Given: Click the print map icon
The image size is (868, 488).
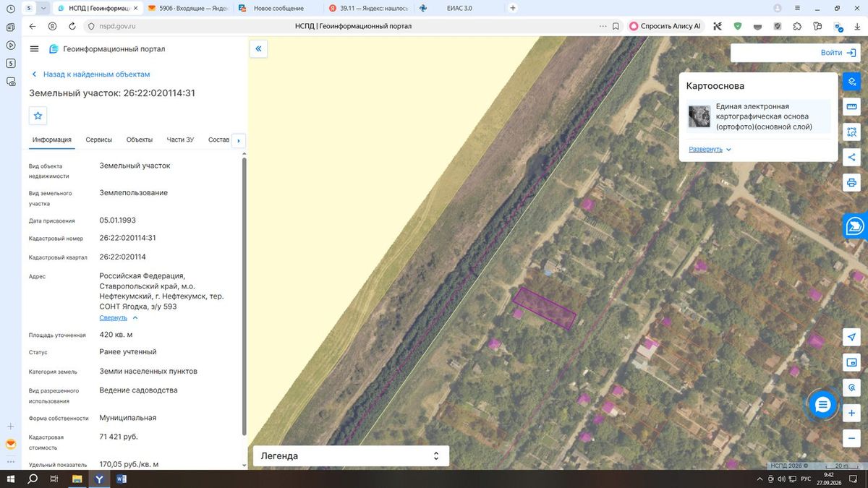Looking at the screenshot, I should tap(852, 182).
